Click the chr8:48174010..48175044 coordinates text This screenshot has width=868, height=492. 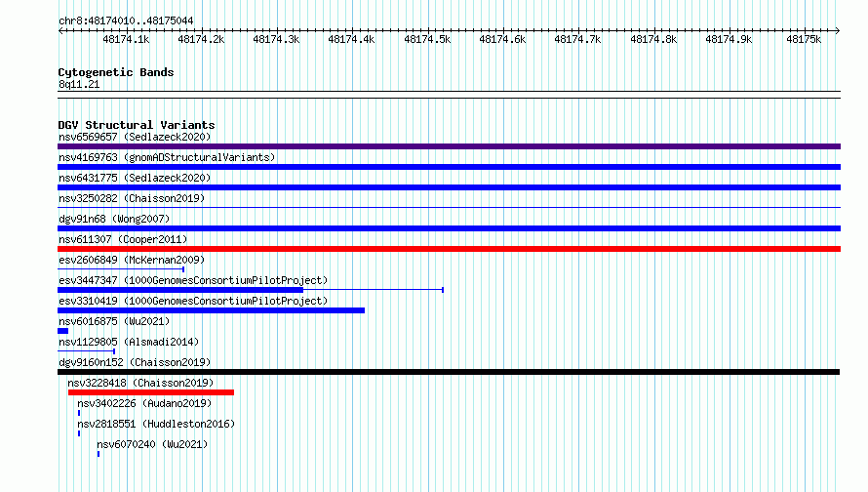tap(126, 21)
